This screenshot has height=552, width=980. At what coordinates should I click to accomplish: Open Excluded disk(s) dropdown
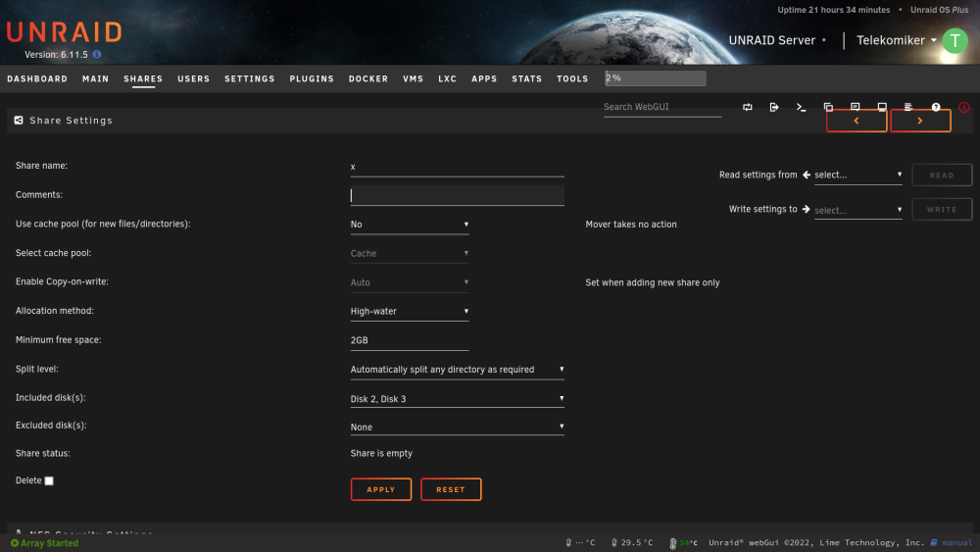(458, 427)
